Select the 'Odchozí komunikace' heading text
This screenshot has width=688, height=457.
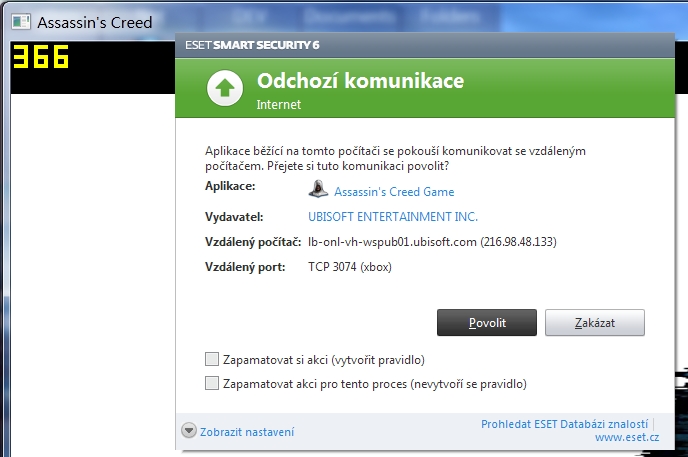pos(360,81)
